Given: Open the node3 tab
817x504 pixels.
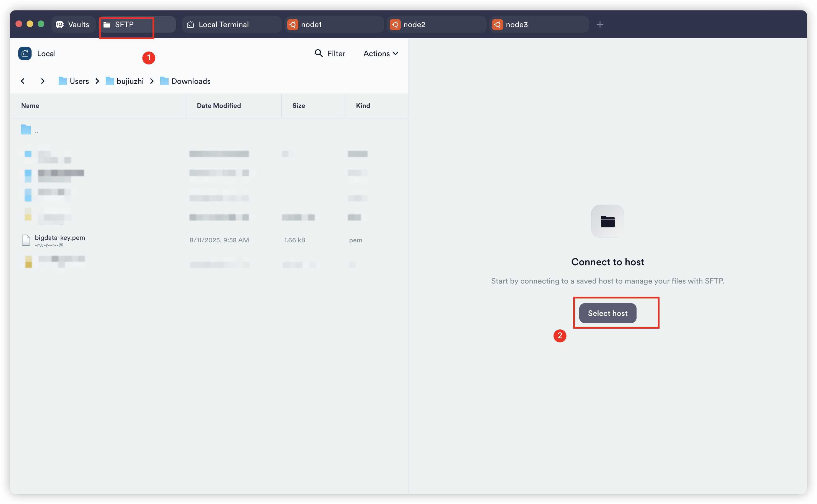Looking at the screenshot, I should [516, 25].
